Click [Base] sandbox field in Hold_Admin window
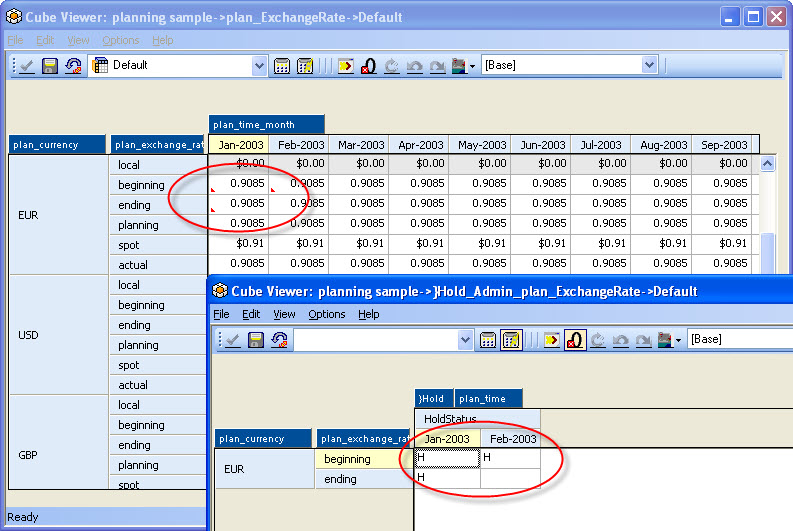The image size is (793, 531). pos(740,339)
